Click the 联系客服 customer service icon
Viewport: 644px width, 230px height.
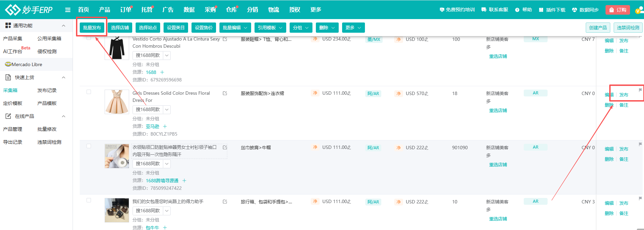point(484,10)
